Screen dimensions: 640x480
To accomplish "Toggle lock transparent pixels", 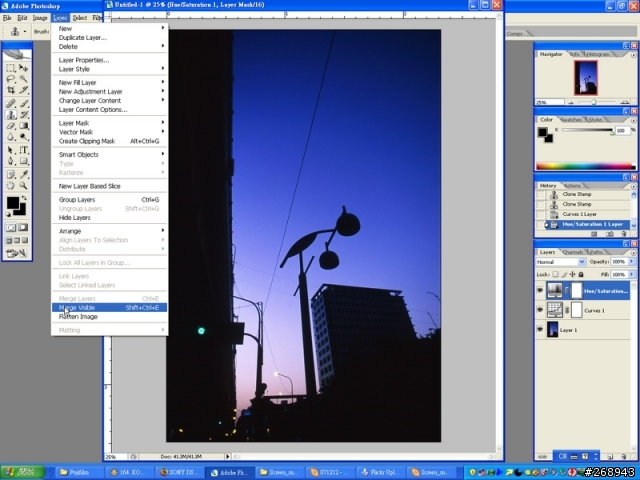I will (x=556, y=274).
